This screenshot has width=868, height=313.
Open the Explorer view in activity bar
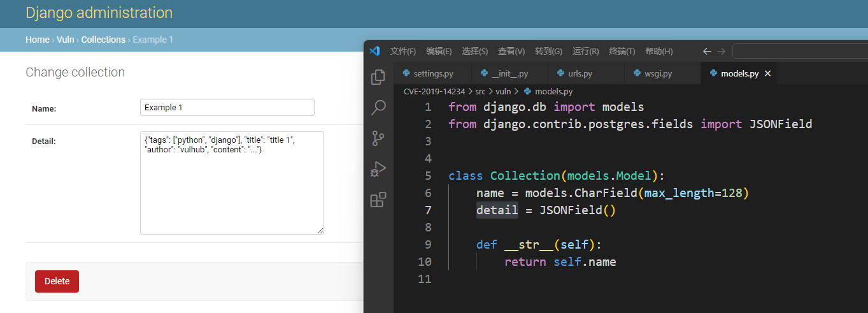click(378, 77)
